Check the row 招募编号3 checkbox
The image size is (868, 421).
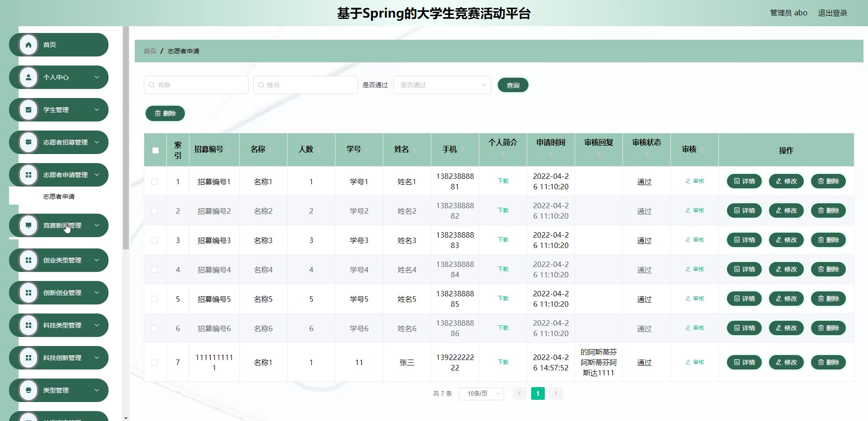[155, 240]
